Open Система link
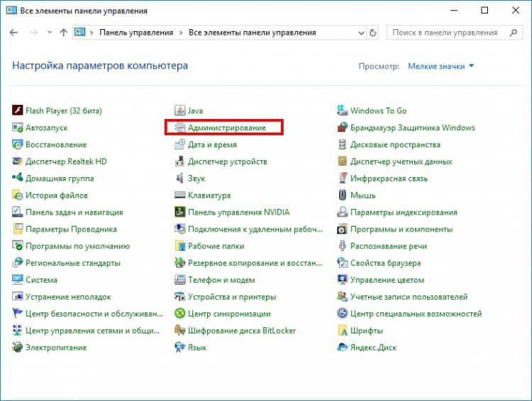Viewport: 532px width, 401px height. click(41, 280)
